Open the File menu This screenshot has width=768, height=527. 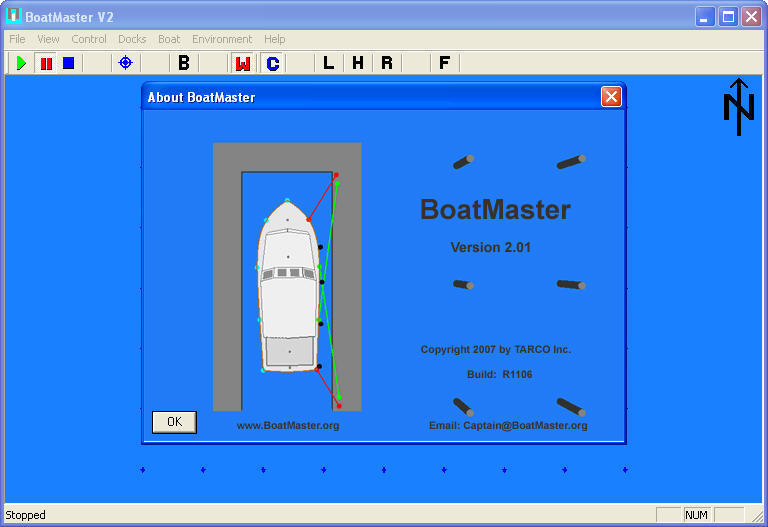coord(17,39)
